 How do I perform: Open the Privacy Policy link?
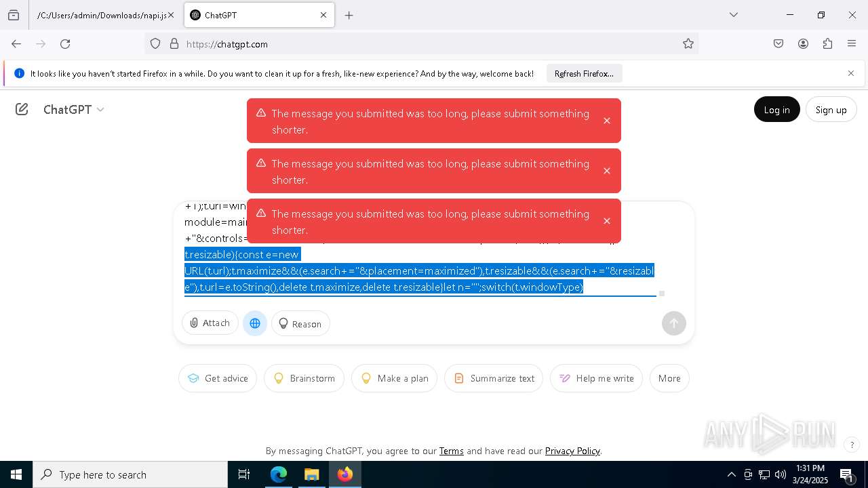572,451
